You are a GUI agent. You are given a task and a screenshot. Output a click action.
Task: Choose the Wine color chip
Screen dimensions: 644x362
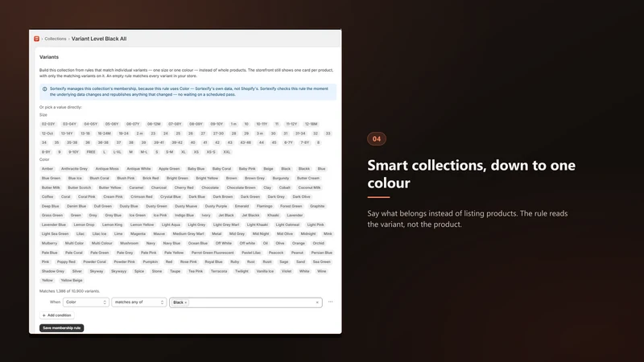tap(321, 271)
